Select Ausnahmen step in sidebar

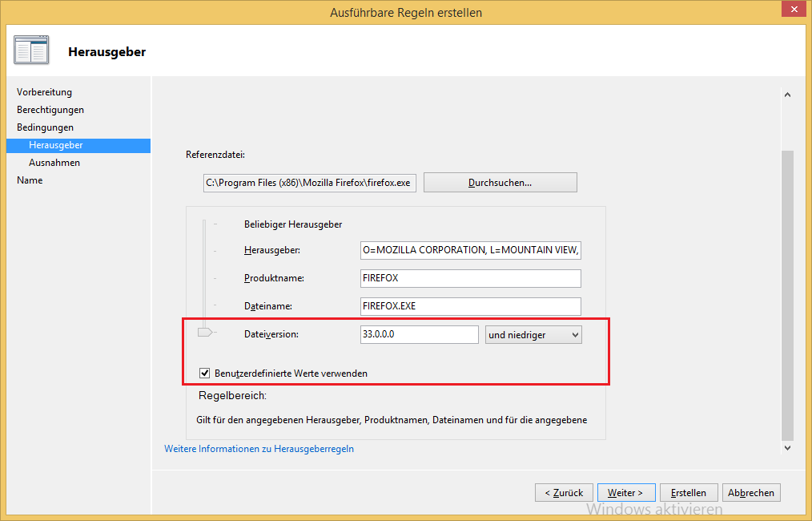(x=54, y=162)
